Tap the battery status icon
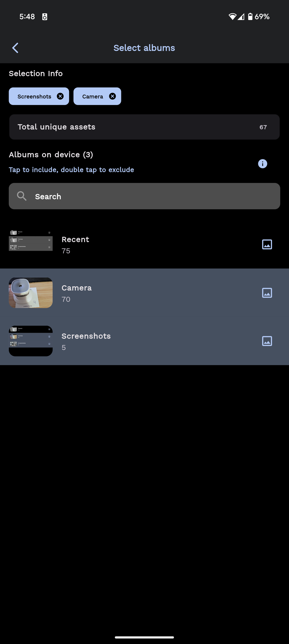 coord(250,17)
